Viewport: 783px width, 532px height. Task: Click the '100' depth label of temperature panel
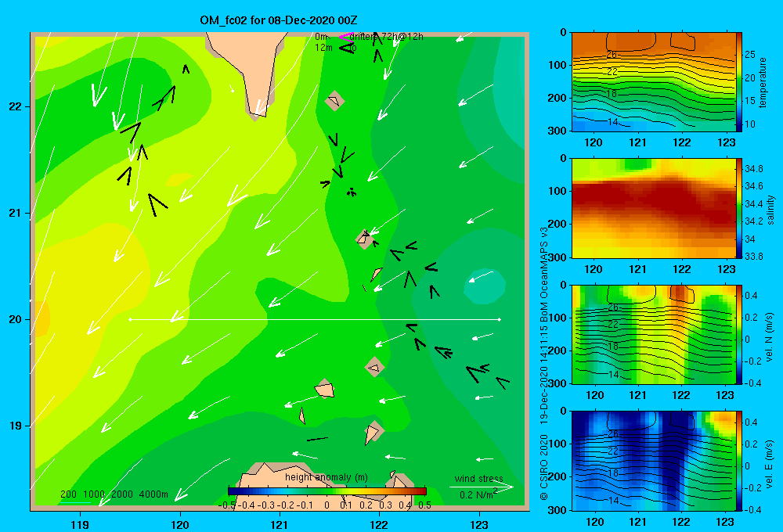click(x=557, y=65)
